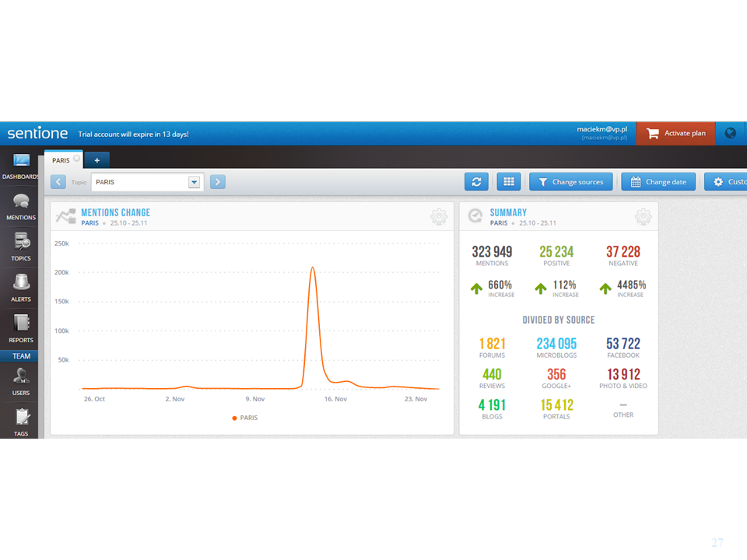The width and height of the screenshot is (747, 560).
Task: Click the 37 228 negative count
Action: [x=622, y=251]
